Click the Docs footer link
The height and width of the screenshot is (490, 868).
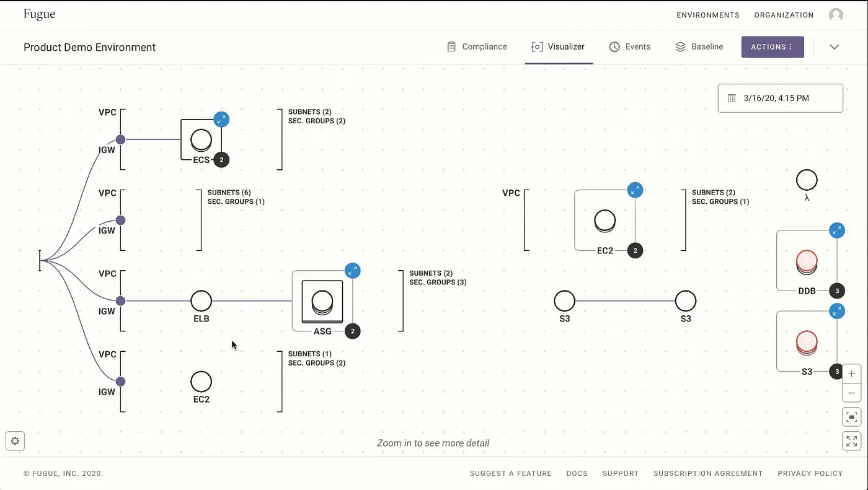[x=577, y=473]
